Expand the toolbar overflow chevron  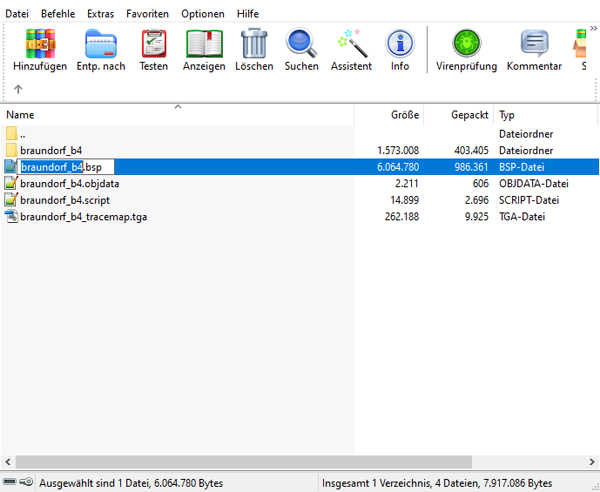593,28
